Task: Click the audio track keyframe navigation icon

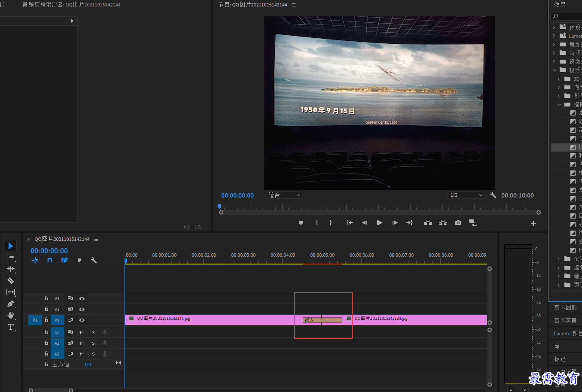Action: click(118, 363)
